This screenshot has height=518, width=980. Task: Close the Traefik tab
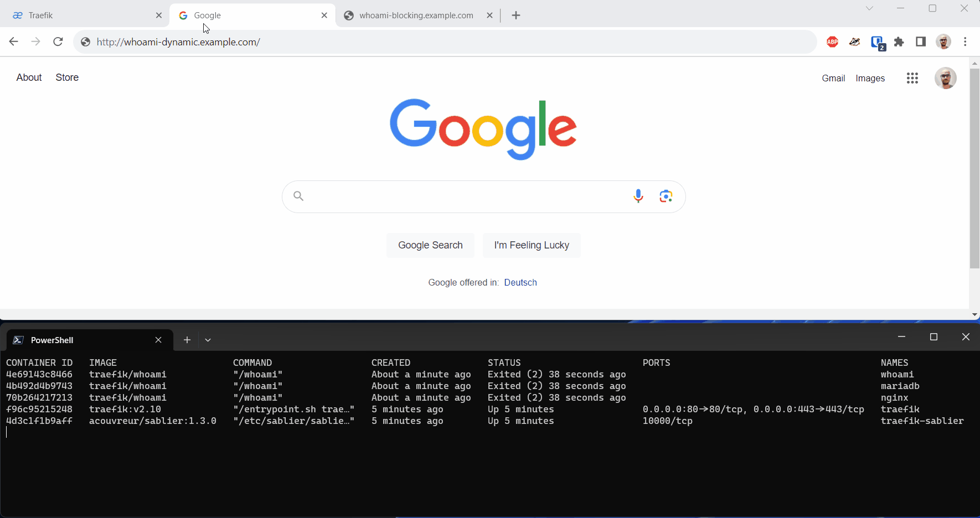(x=159, y=15)
